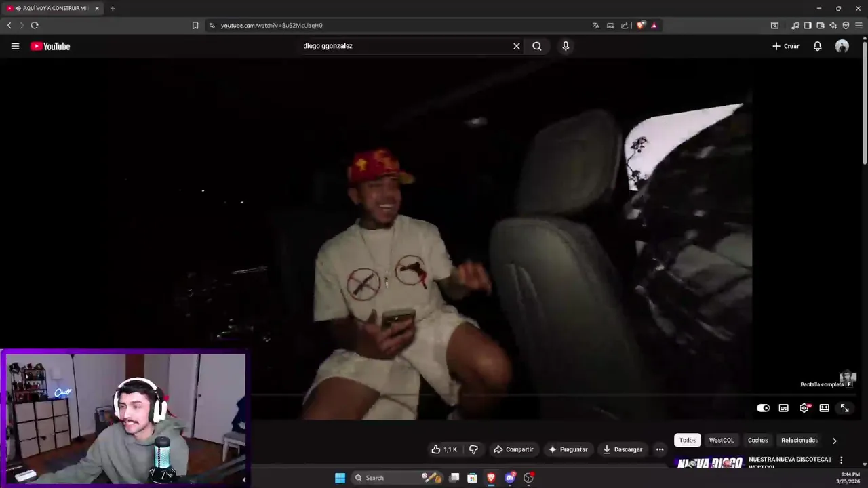Open the YouTube guide hamburger menu
This screenshot has width=868, height=488.
[x=15, y=46]
